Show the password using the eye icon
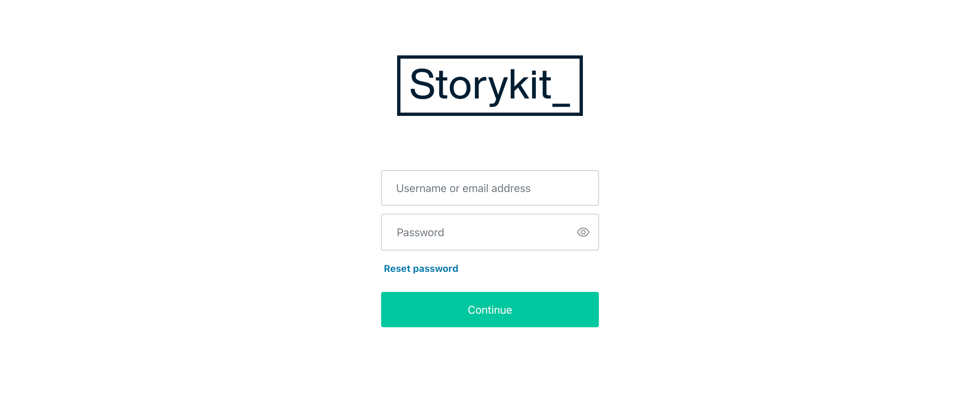Screen dimensions: 980x418 click(583, 232)
